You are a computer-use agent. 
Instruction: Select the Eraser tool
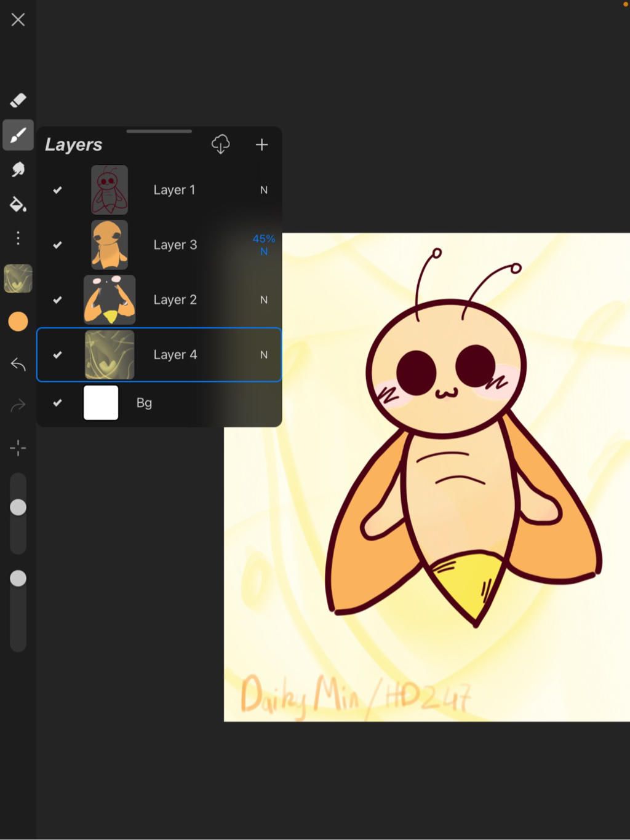pos(18,100)
